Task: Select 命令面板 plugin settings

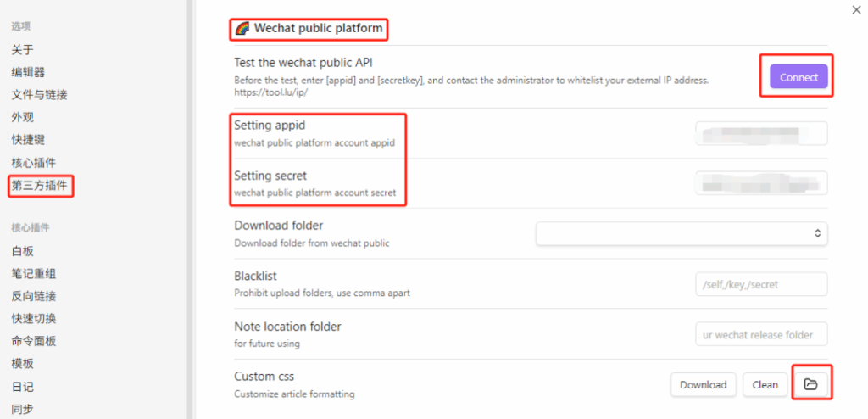Action: click(34, 341)
